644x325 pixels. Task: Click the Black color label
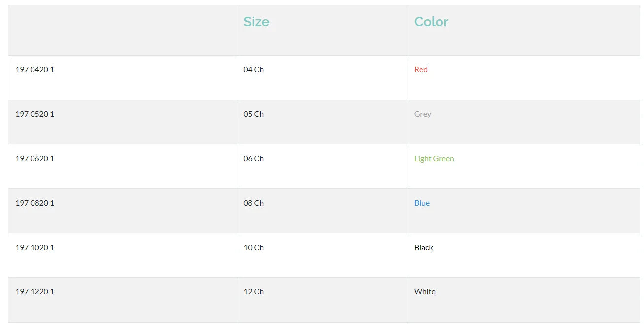pyautogui.click(x=424, y=248)
